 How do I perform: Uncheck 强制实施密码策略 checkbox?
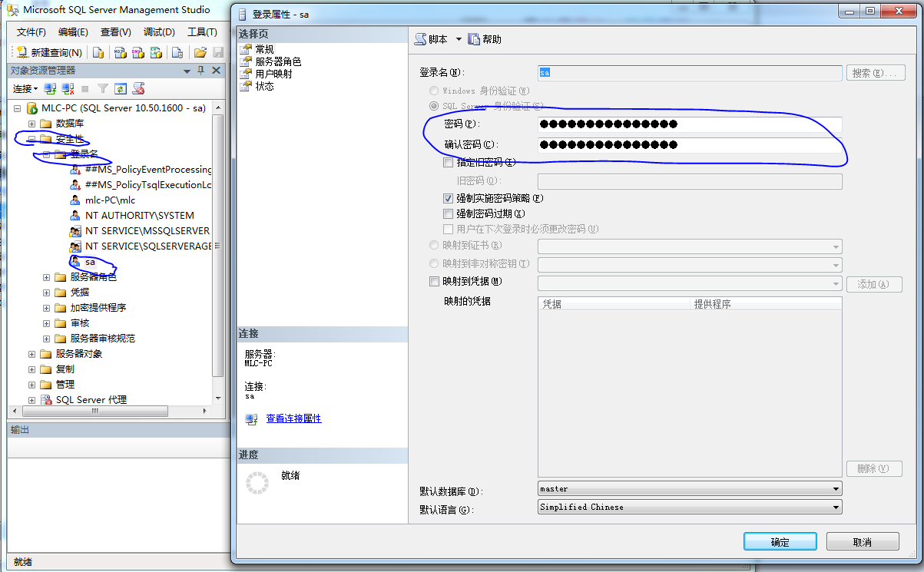tap(448, 197)
